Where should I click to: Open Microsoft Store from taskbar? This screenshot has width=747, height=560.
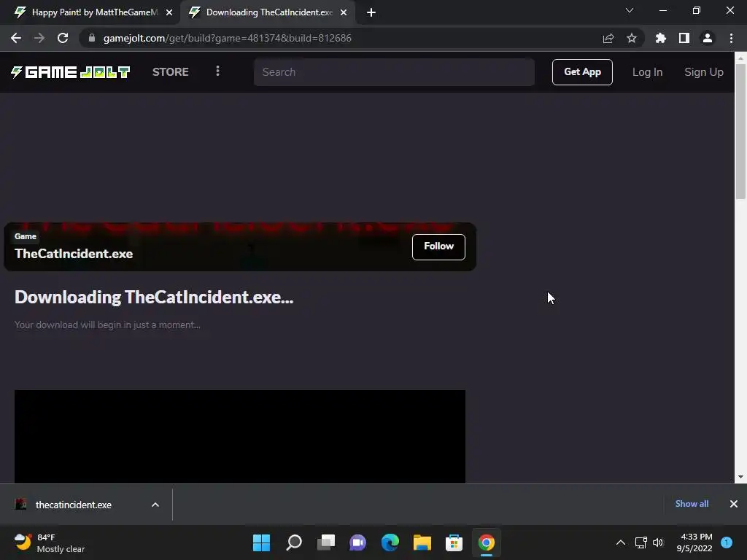tap(454, 542)
